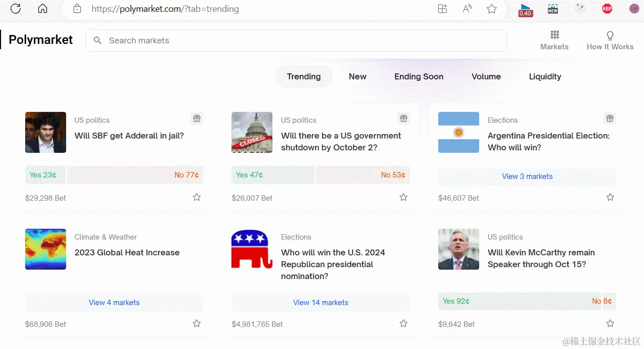Favorite the McCarthy Speaker market star
The image size is (644, 349).
tap(610, 323)
